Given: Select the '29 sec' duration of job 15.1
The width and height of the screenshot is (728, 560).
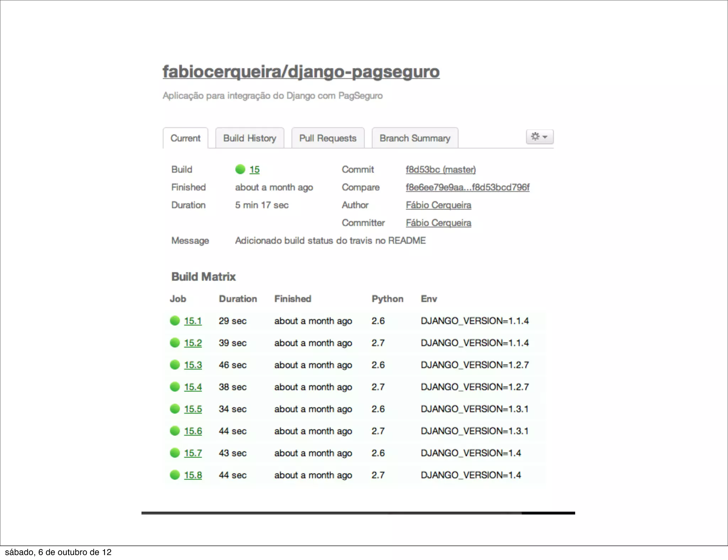Looking at the screenshot, I should click(233, 321).
